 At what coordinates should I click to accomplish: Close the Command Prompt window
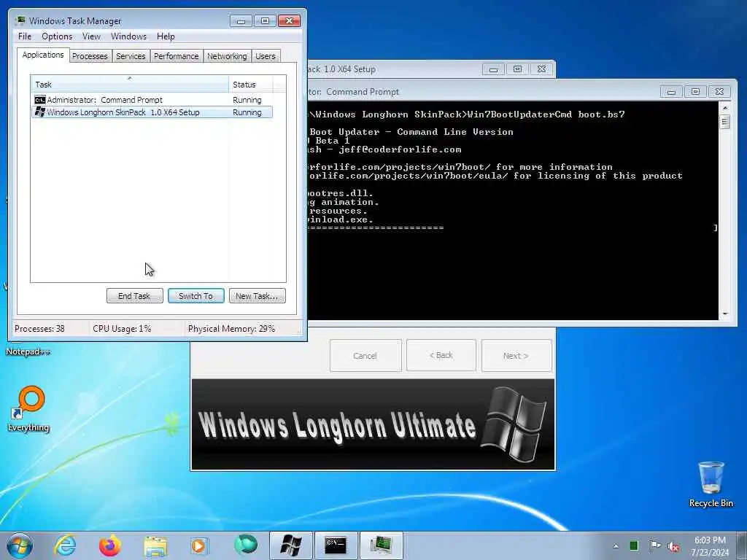pos(720,91)
